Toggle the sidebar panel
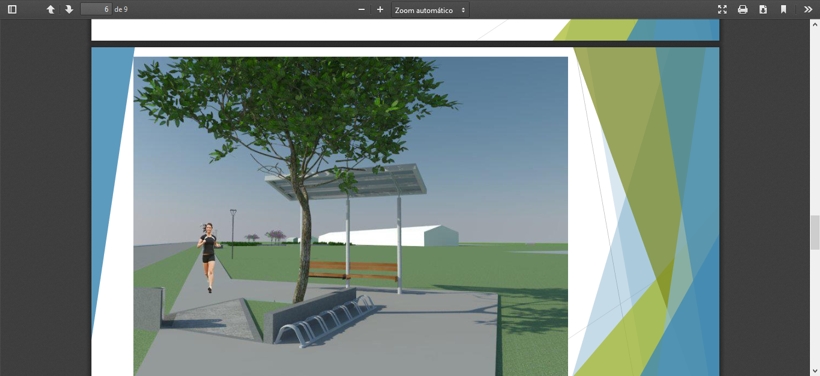The image size is (820, 376). tap(12, 9)
